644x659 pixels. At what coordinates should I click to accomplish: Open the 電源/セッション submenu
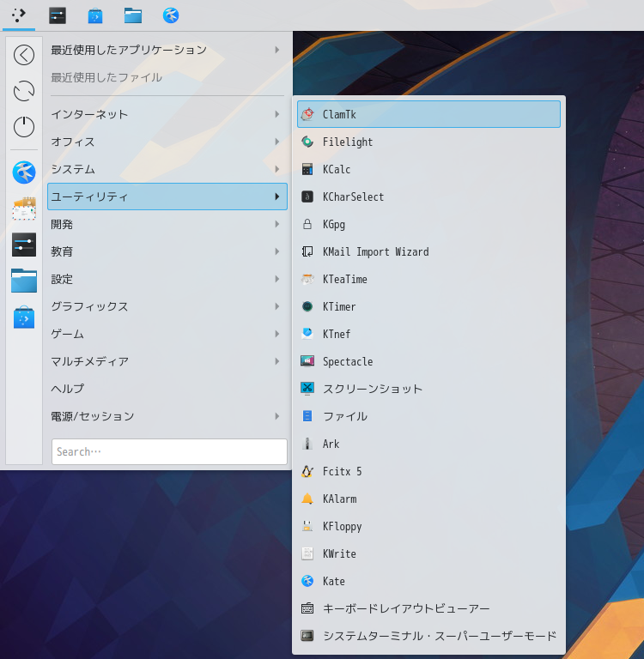[x=167, y=416]
